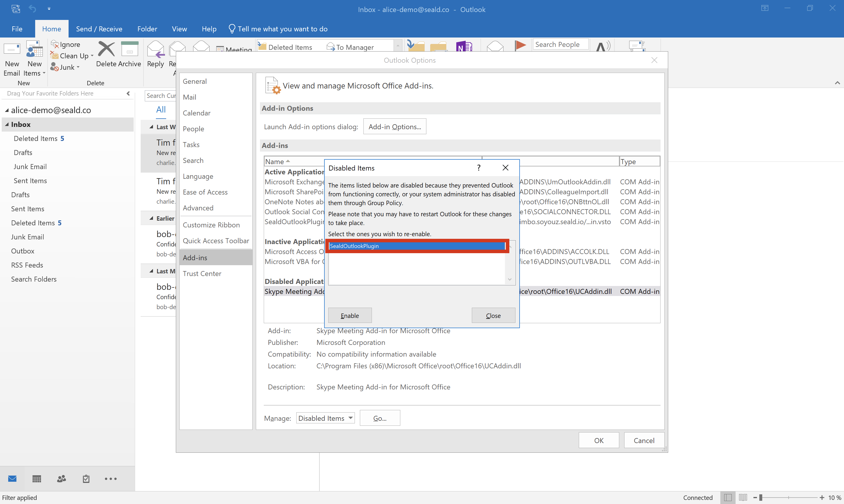Collapse the Inbox folder tree

coord(7,124)
